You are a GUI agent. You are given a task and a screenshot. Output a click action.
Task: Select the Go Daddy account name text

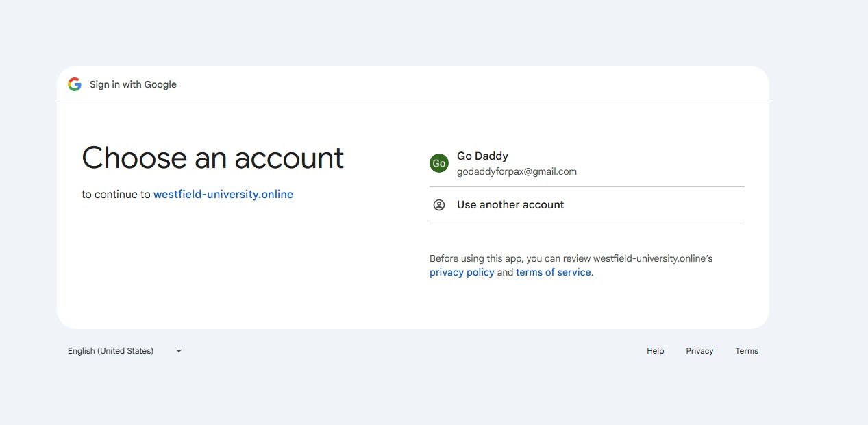[x=482, y=156]
